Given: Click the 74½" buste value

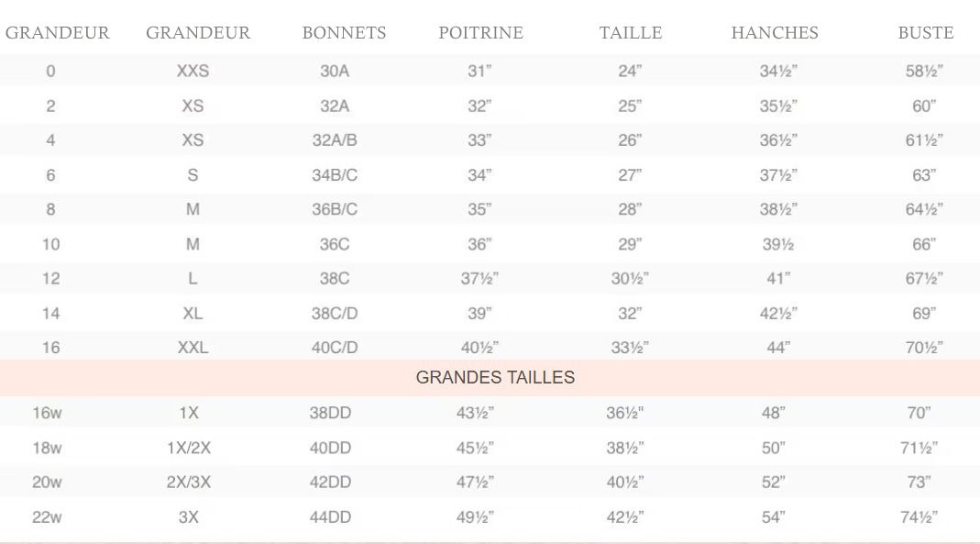Looking at the screenshot, I should pos(919,517).
